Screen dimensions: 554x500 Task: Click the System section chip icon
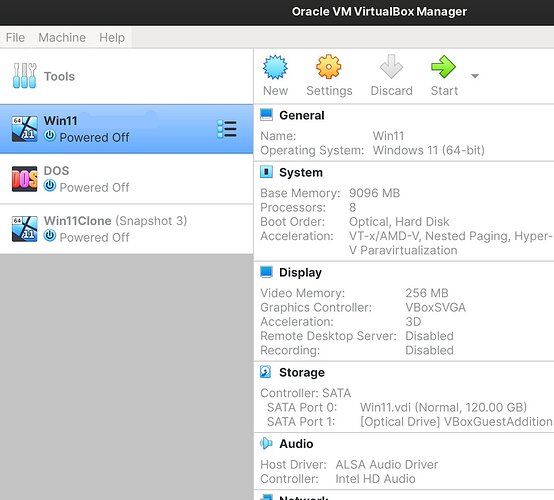coord(266,172)
